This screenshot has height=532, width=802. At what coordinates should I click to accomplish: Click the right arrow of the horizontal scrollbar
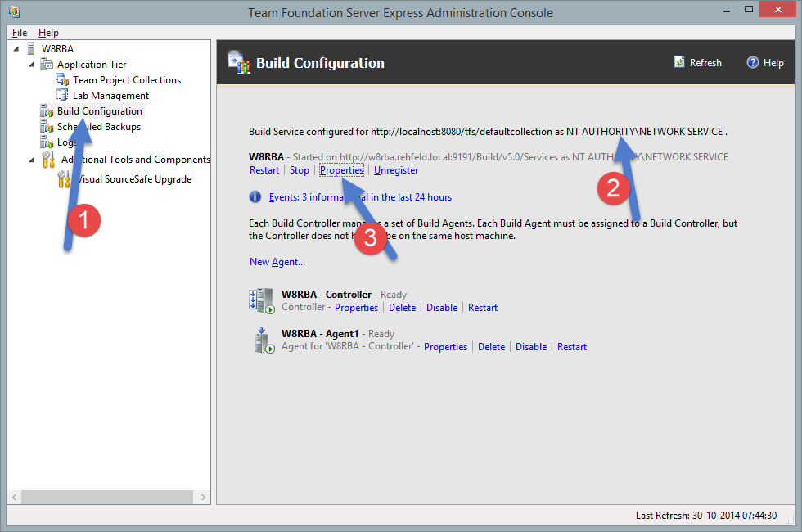[203, 496]
